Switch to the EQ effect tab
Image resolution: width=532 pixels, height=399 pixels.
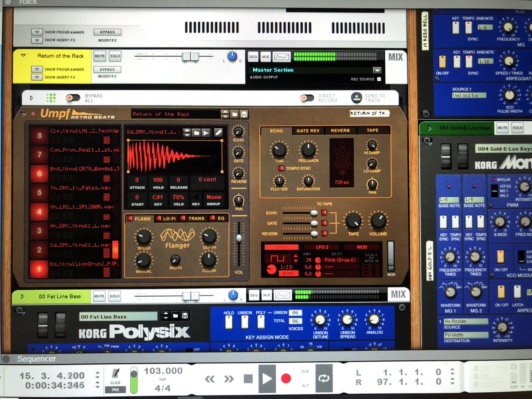click(x=218, y=218)
